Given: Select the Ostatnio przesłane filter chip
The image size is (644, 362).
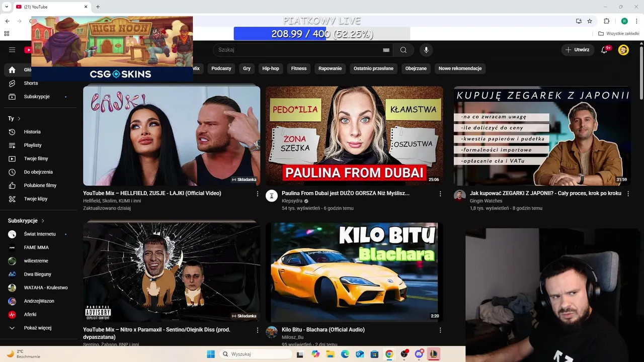Looking at the screenshot, I should (x=373, y=68).
